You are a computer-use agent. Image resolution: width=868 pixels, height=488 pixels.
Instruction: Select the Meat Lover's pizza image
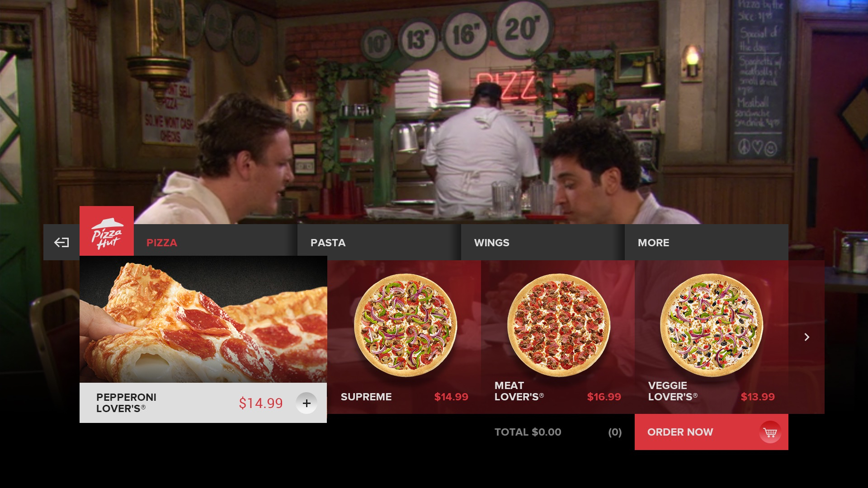point(559,325)
